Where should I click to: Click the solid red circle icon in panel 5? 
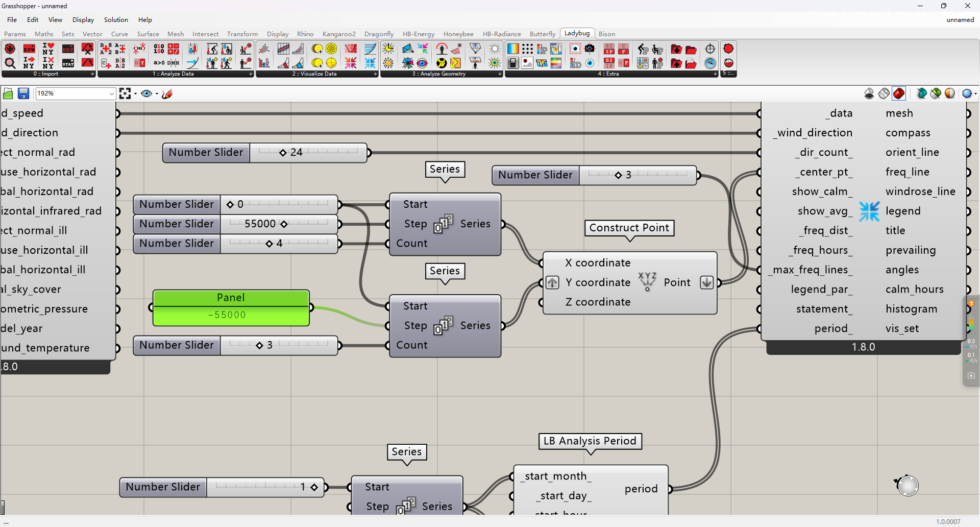pos(728,49)
